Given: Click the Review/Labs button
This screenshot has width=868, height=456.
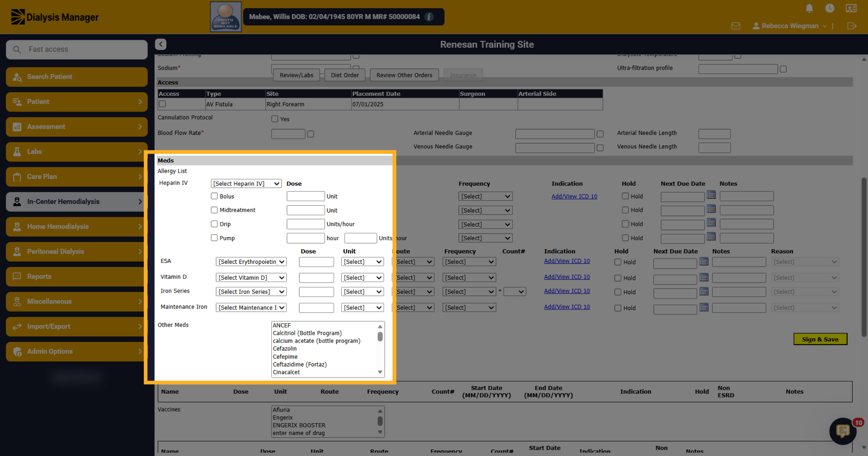Looking at the screenshot, I should (297, 75).
